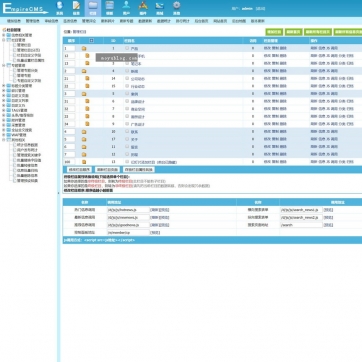
Task: Click the folder icon in the ID 11 row
Action: [84, 147]
